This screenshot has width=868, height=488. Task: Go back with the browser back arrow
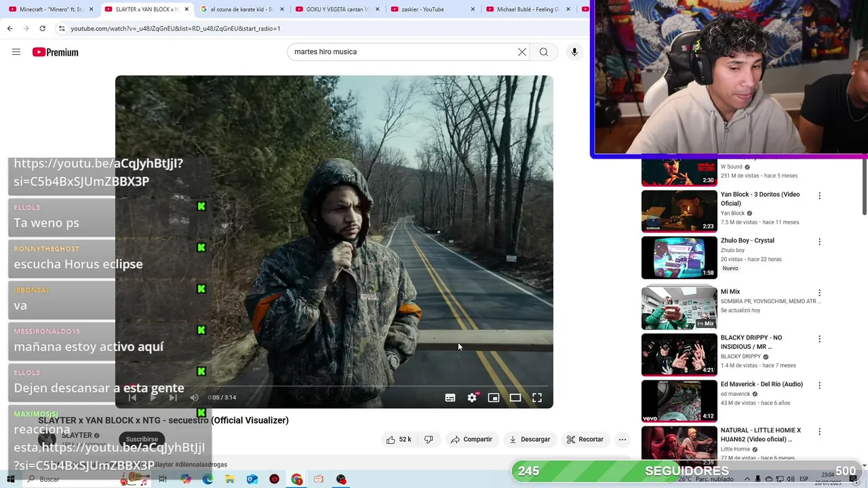tap(9, 28)
